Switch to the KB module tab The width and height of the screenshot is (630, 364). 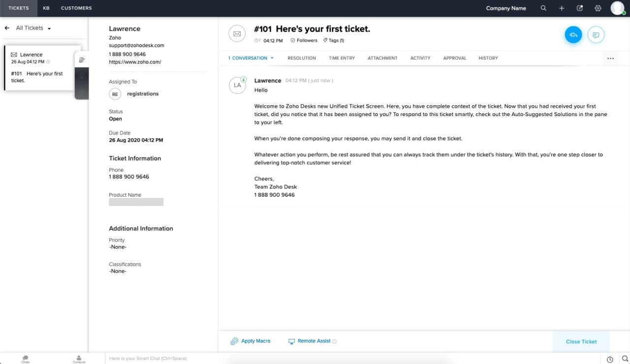tap(46, 8)
